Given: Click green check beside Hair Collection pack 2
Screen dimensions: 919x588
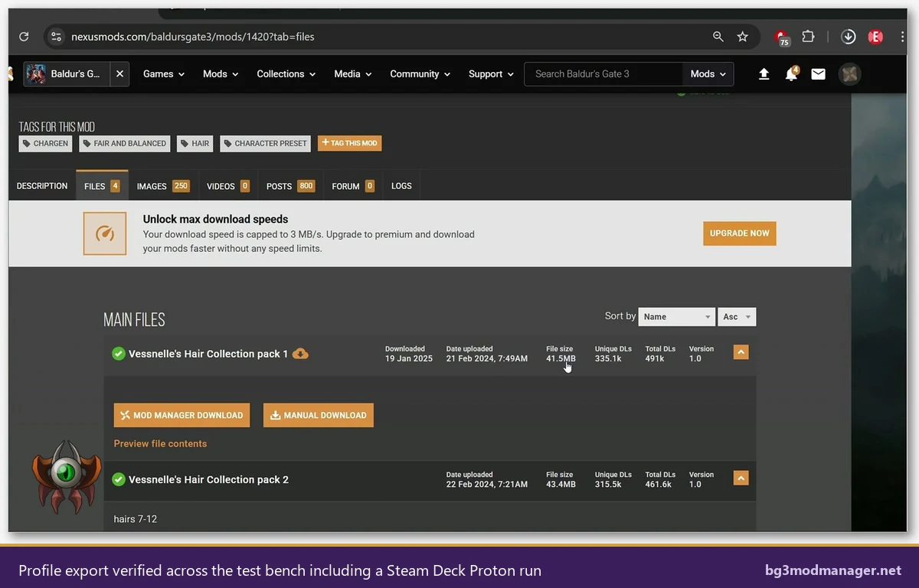Looking at the screenshot, I should [119, 479].
